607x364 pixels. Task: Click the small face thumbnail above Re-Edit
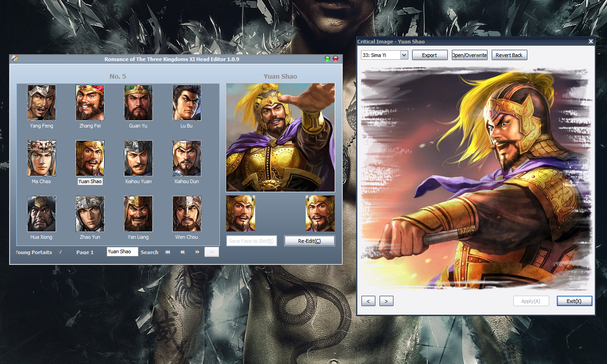pos(320,213)
